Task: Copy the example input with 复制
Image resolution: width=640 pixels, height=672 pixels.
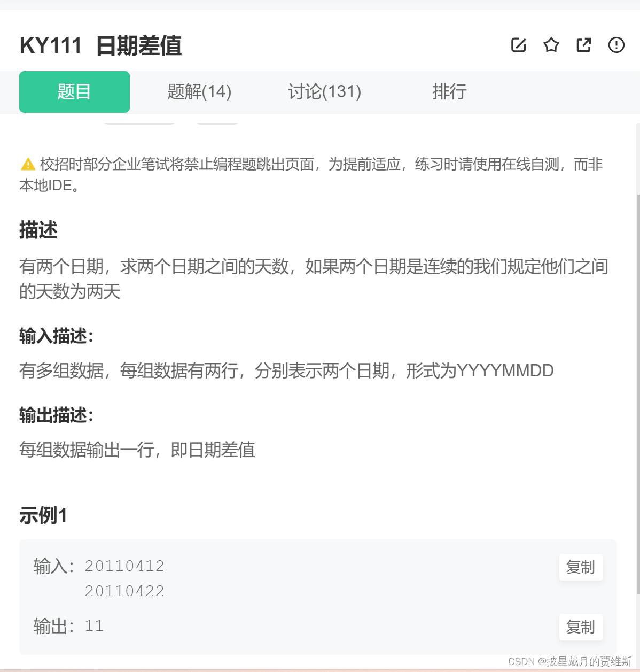Action: click(581, 567)
